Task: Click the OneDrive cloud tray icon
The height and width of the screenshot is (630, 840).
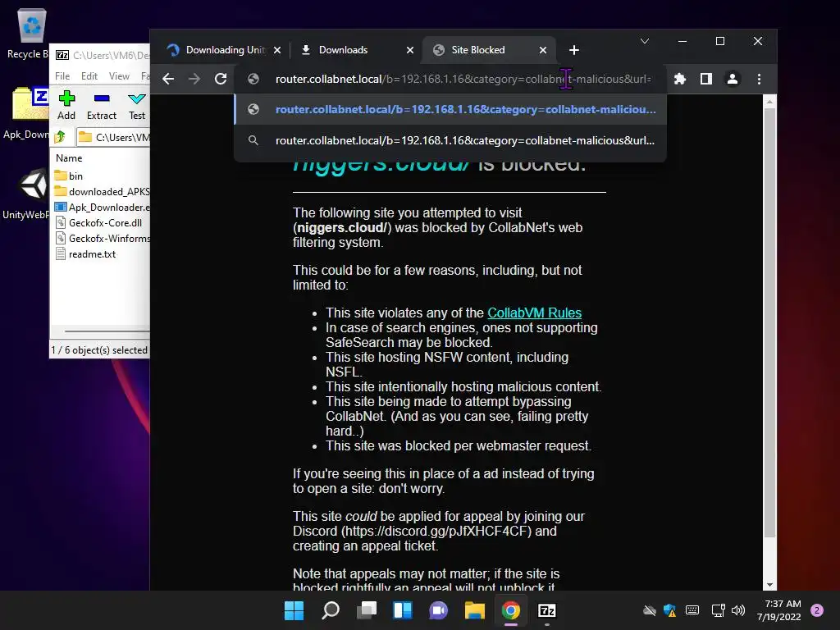Action: pyautogui.click(x=650, y=610)
